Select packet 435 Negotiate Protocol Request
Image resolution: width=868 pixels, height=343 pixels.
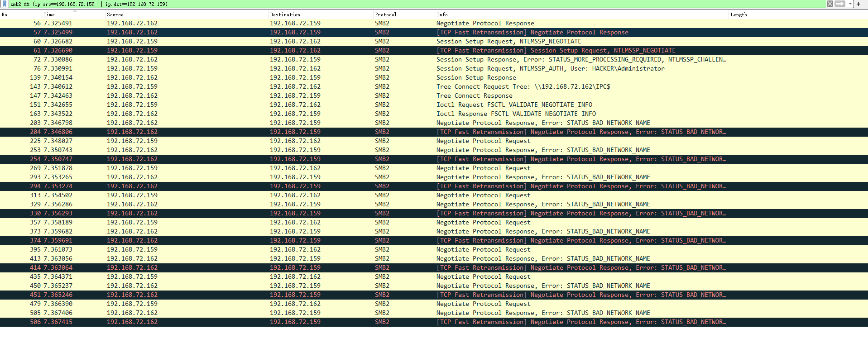point(434,277)
